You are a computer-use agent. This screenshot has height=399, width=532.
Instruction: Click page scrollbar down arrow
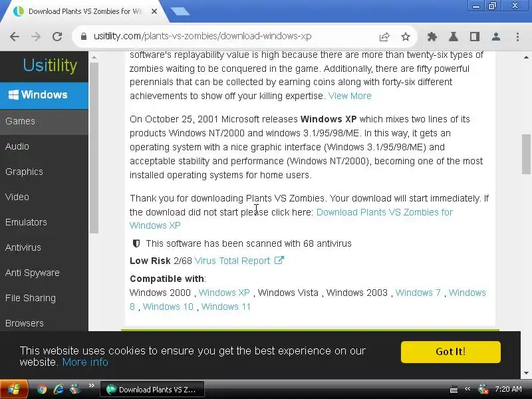526,373
